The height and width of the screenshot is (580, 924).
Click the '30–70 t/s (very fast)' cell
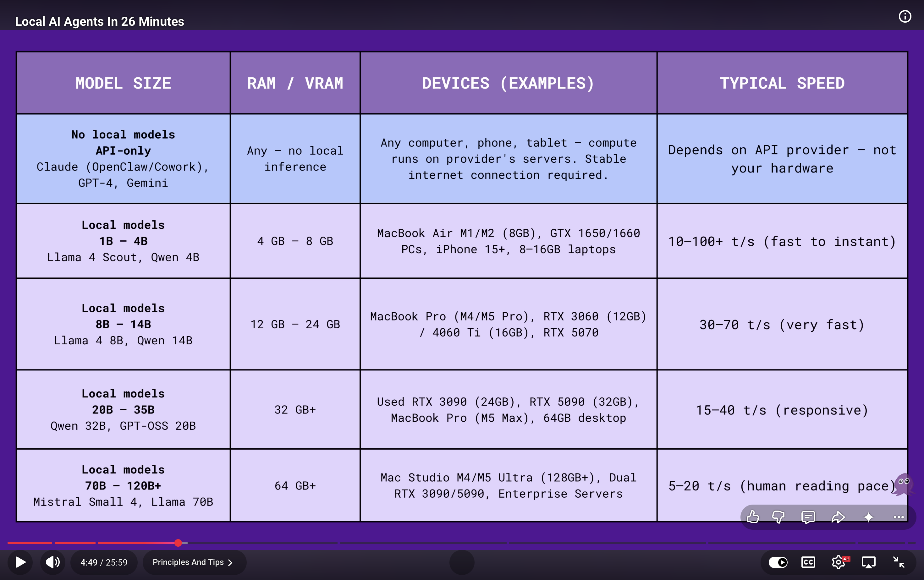coord(782,324)
